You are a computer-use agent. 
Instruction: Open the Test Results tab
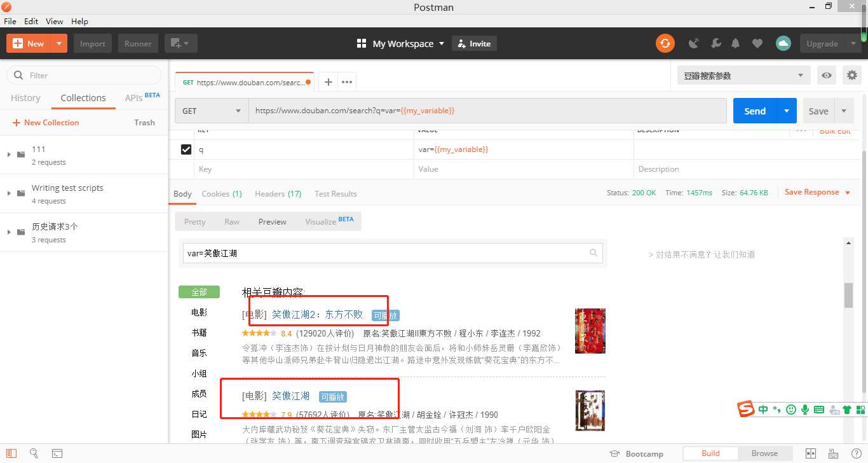[336, 193]
